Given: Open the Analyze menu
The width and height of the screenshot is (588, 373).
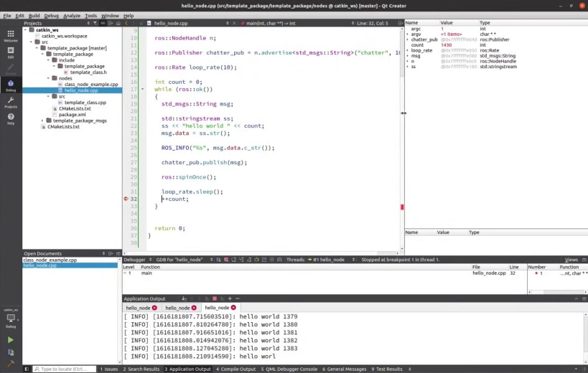Looking at the screenshot, I should click(x=72, y=16).
